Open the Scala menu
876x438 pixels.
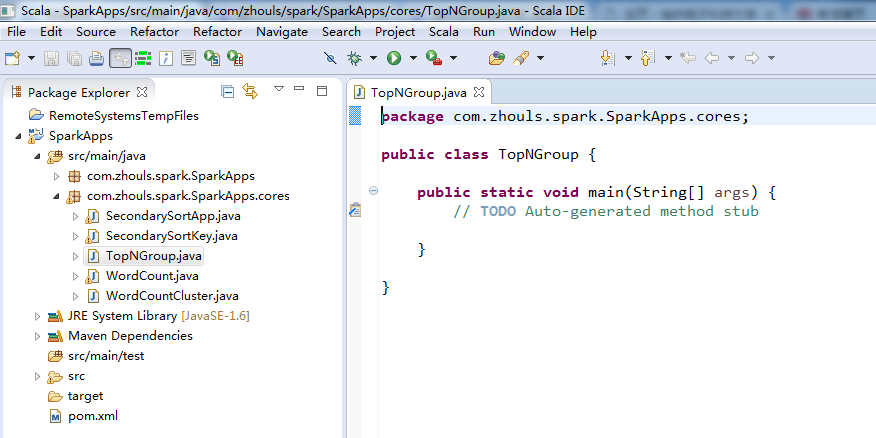444,32
